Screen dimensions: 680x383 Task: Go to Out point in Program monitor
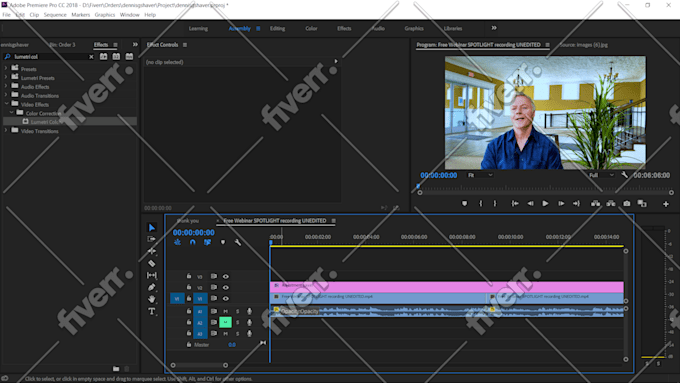coord(576,203)
